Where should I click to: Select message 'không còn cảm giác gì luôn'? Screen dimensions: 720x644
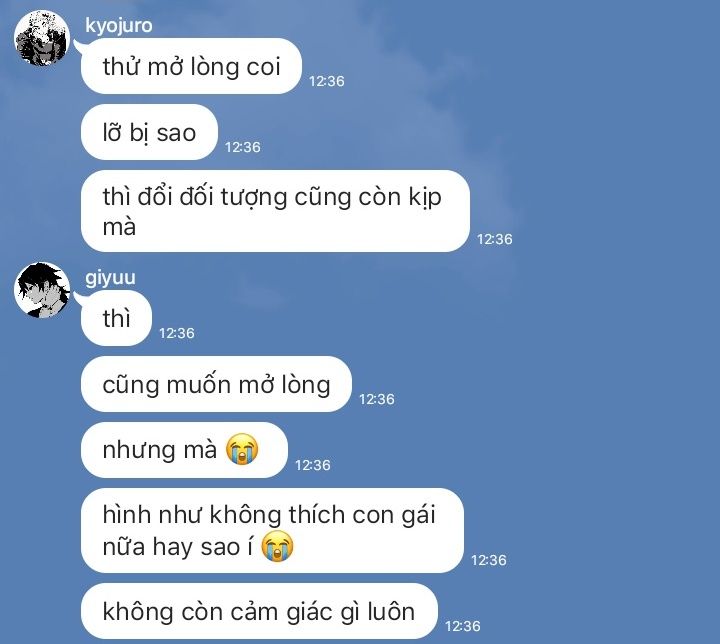point(259,611)
